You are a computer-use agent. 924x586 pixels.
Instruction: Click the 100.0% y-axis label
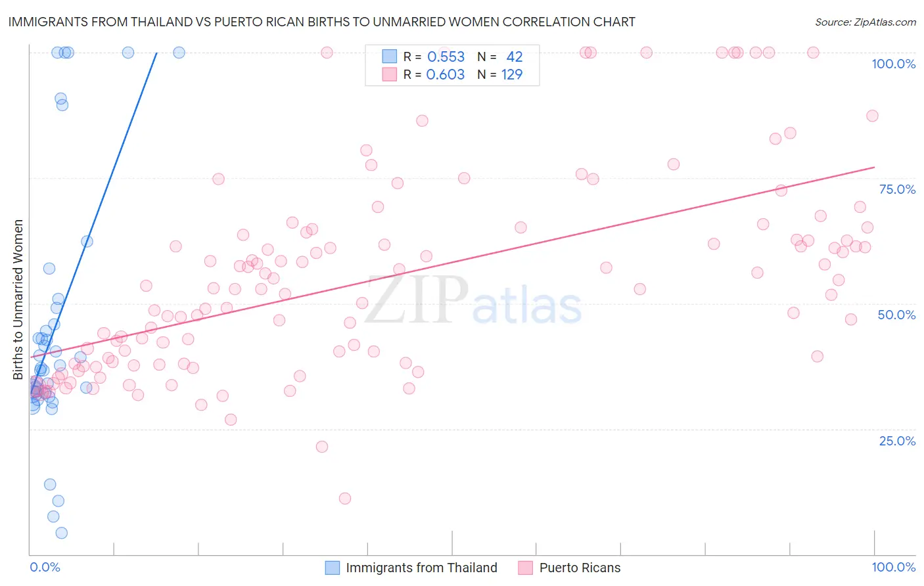coord(893,64)
